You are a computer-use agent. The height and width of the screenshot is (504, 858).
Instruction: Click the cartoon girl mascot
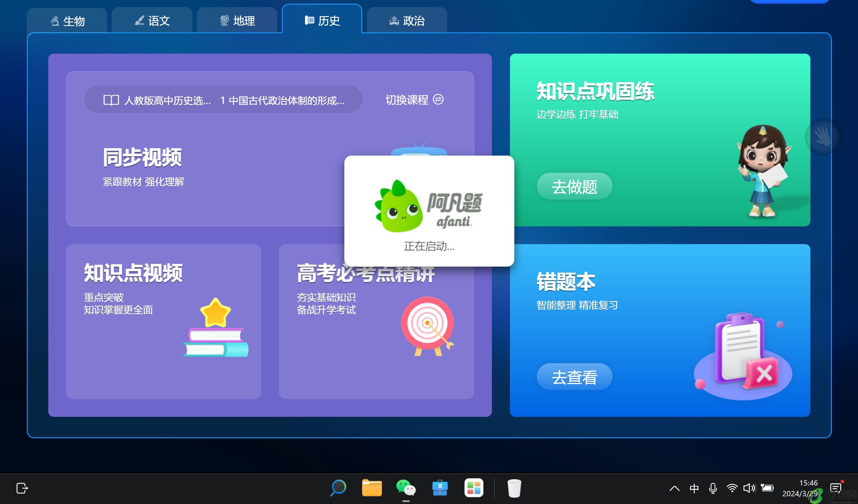(763, 171)
